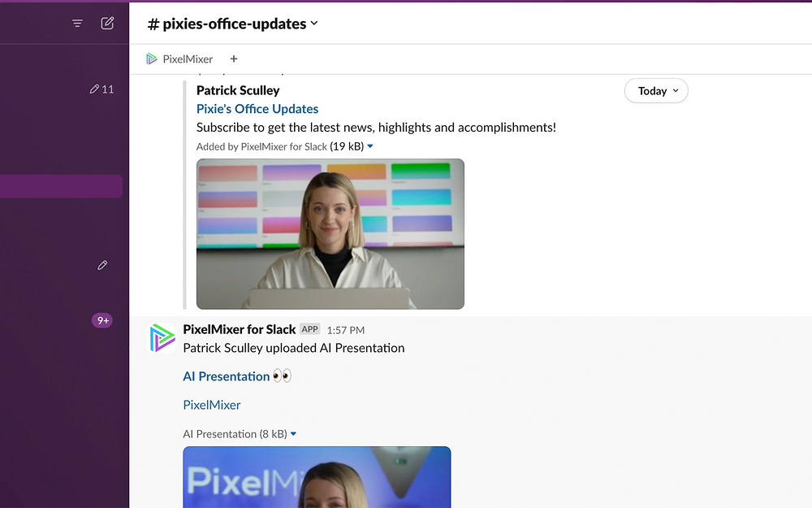Open Pixie's Office Updates link
Screen dimensions: 812x508
point(257,109)
